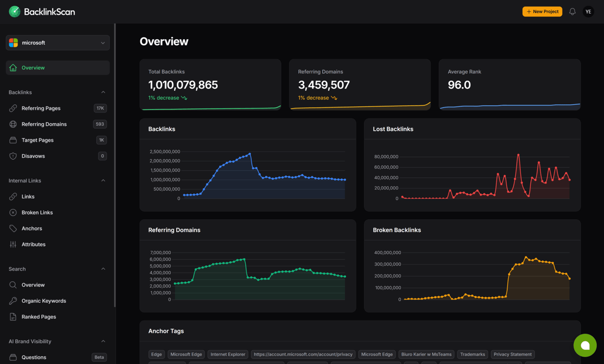This screenshot has height=364, width=604.
Task: Click the New Project button
Action: point(542,11)
